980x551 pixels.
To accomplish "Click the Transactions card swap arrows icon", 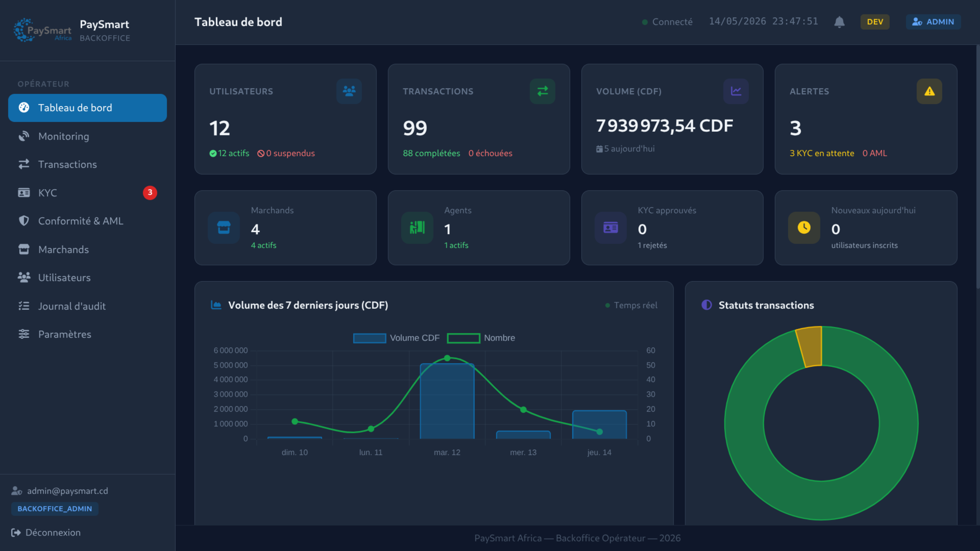I will pos(542,91).
